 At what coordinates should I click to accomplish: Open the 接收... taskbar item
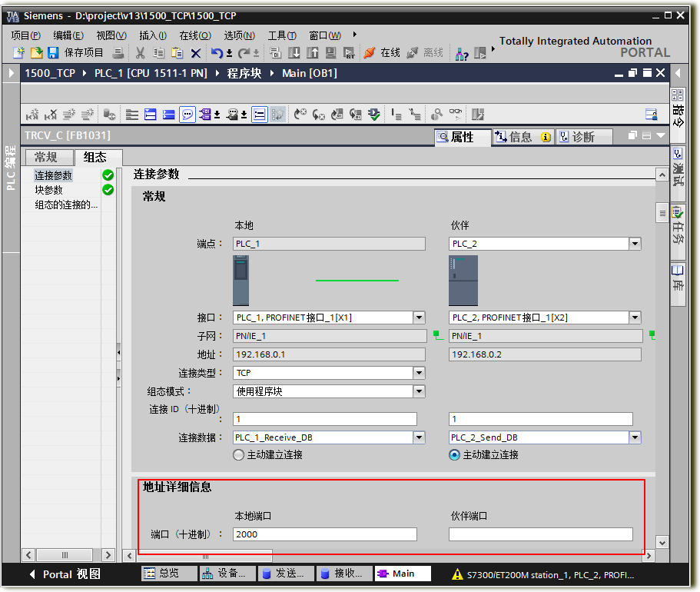point(344,574)
